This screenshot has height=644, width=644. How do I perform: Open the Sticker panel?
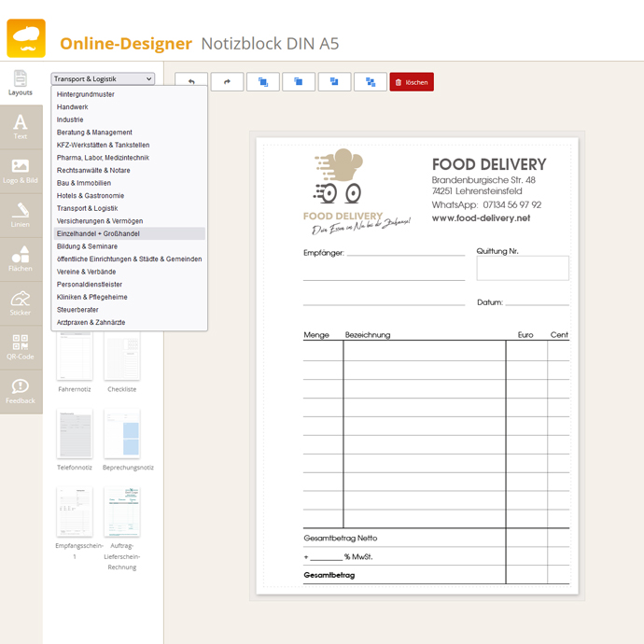click(21, 302)
